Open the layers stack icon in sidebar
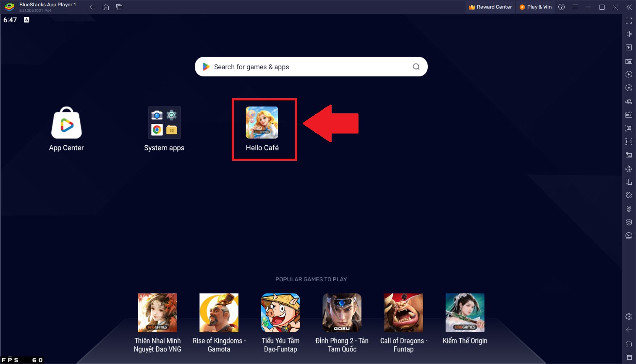The height and width of the screenshot is (364, 636). point(629,222)
